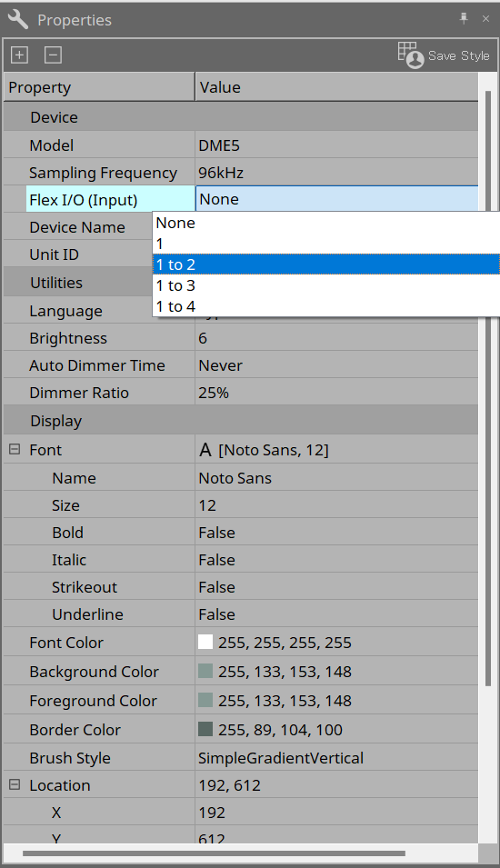Select the Device Name property row

pyautogui.click(x=77, y=227)
